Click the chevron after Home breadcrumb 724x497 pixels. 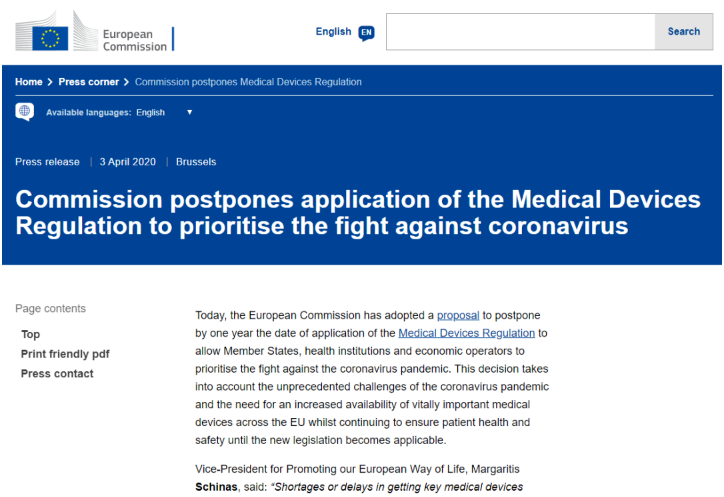tap(50, 82)
